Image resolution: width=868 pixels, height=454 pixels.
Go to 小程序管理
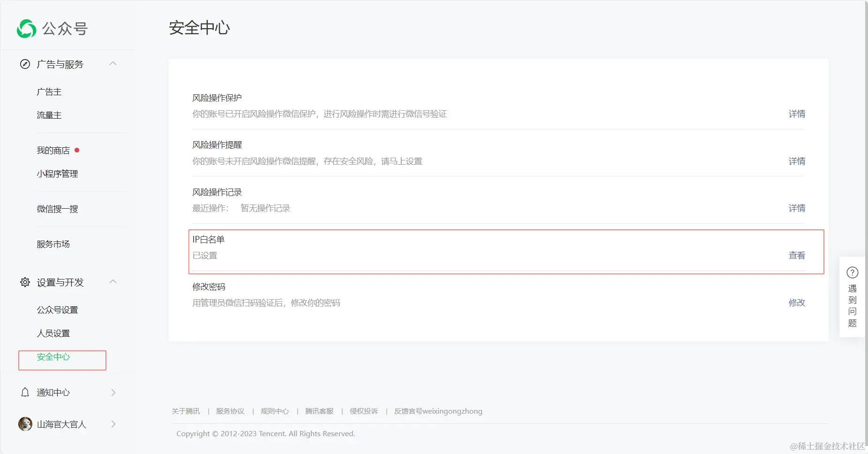57,174
